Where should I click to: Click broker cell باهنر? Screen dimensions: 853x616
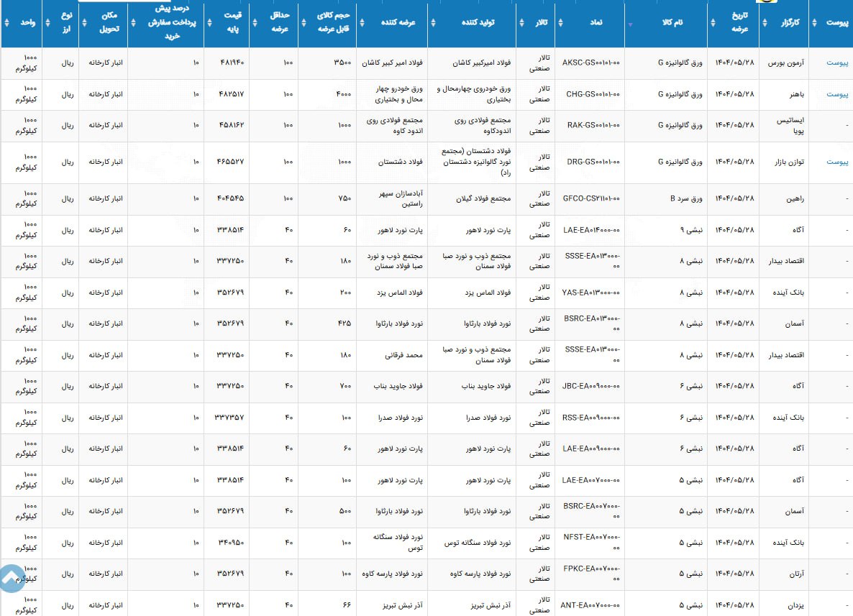[x=797, y=95]
